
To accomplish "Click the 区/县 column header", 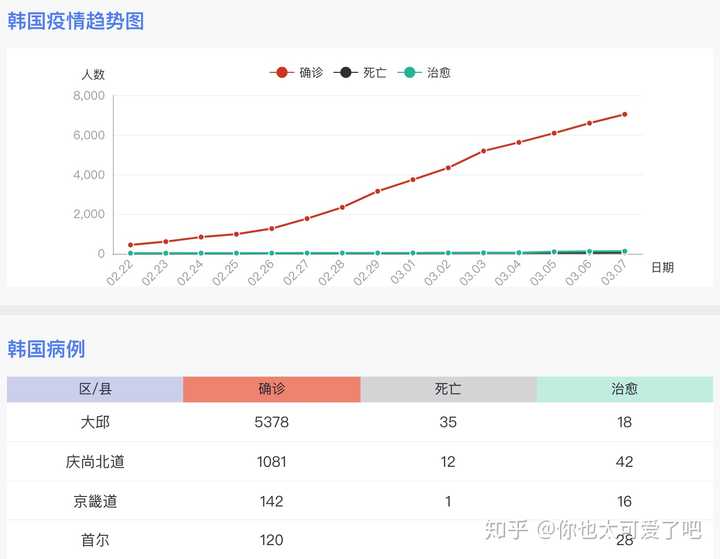I will 95,389.
